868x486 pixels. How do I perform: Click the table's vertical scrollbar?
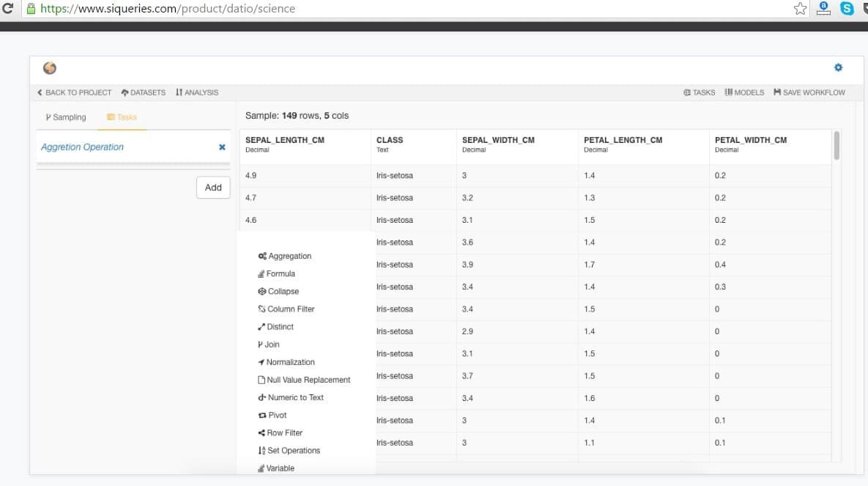tap(837, 145)
